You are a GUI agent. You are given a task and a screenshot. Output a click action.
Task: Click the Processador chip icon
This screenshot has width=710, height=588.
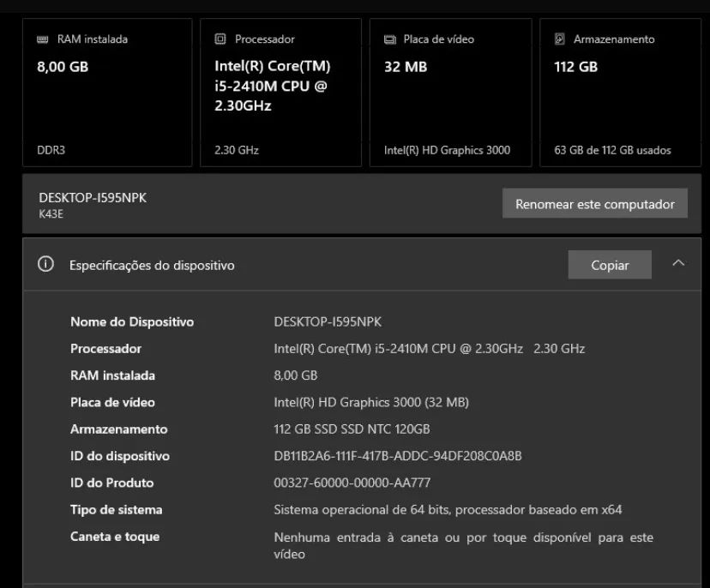pos(220,39)
